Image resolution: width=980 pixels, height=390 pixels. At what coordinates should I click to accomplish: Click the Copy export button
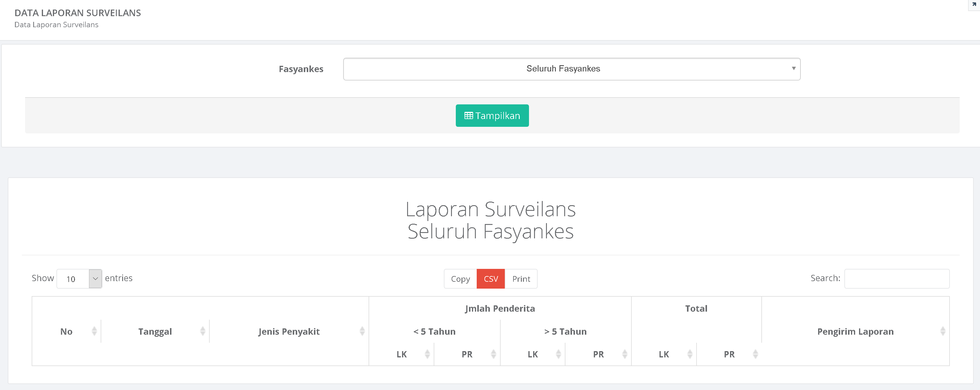pyautogui.click(x=460, y=279)
